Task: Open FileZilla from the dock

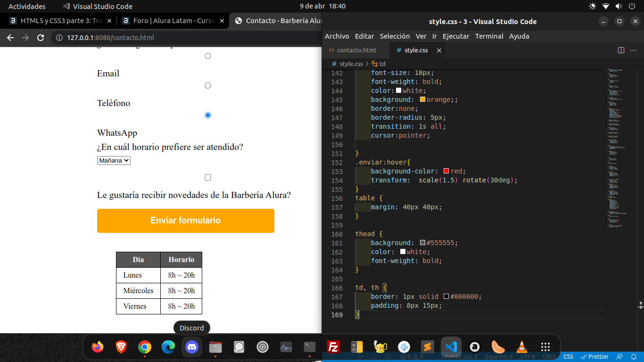Action: pos(333,347)
